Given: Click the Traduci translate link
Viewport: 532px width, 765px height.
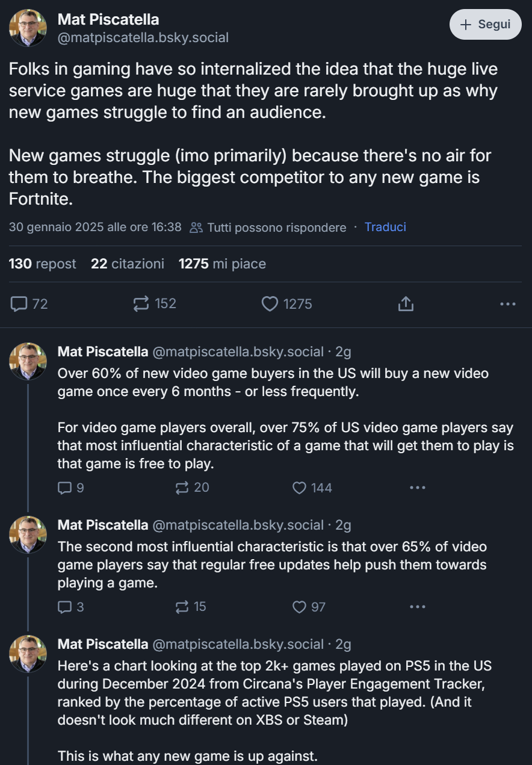Looking at the screenshot, I should [x=385, y=227].
